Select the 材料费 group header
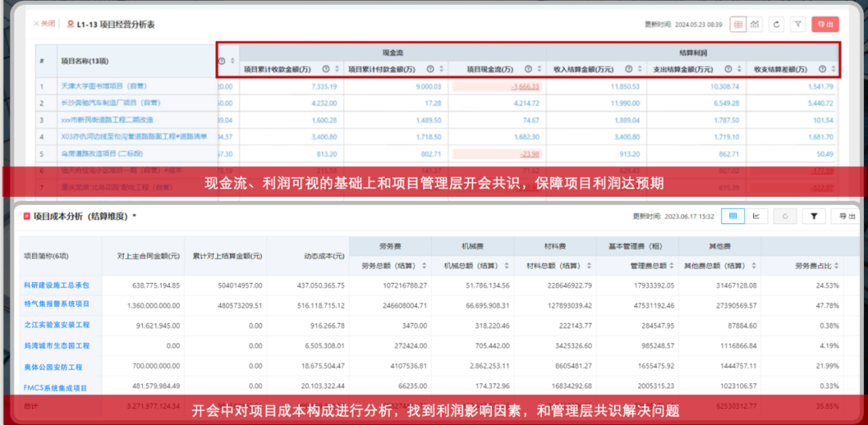868x425 pixels. [555, 247]
